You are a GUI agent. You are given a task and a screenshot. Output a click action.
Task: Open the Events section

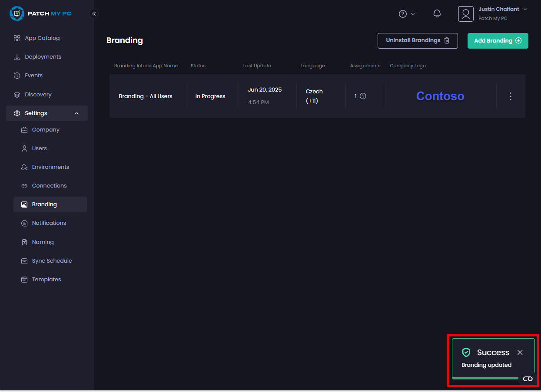tap(33, 76)
